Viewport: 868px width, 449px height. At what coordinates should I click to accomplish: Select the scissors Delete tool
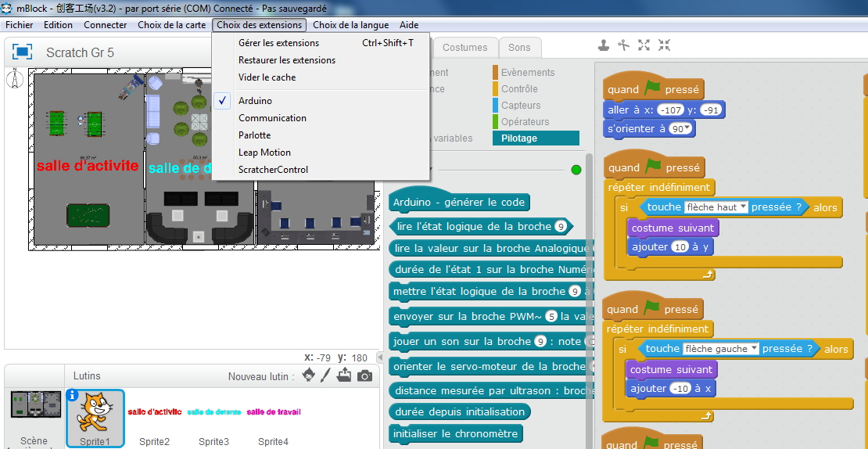click(623, 45)
